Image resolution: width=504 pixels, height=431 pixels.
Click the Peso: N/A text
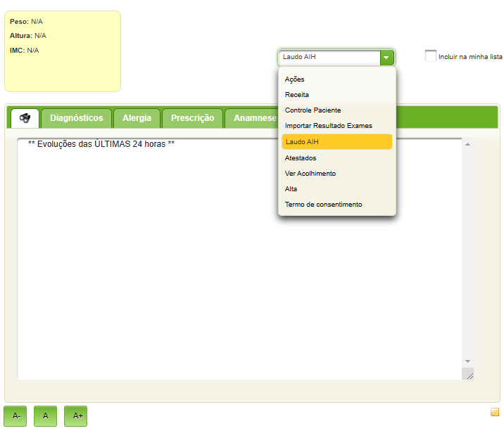pyautogui.click(x=26, y=22)
